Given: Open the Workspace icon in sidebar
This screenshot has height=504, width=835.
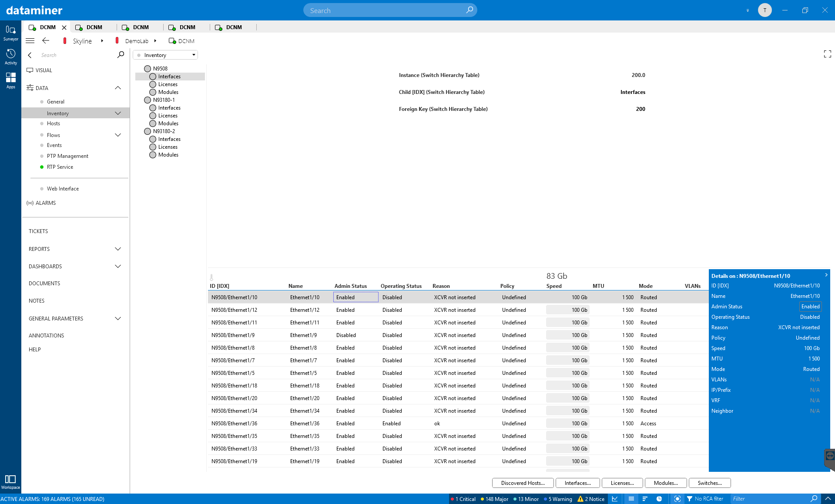Looking at the screenshot, I should coord(10,482).
